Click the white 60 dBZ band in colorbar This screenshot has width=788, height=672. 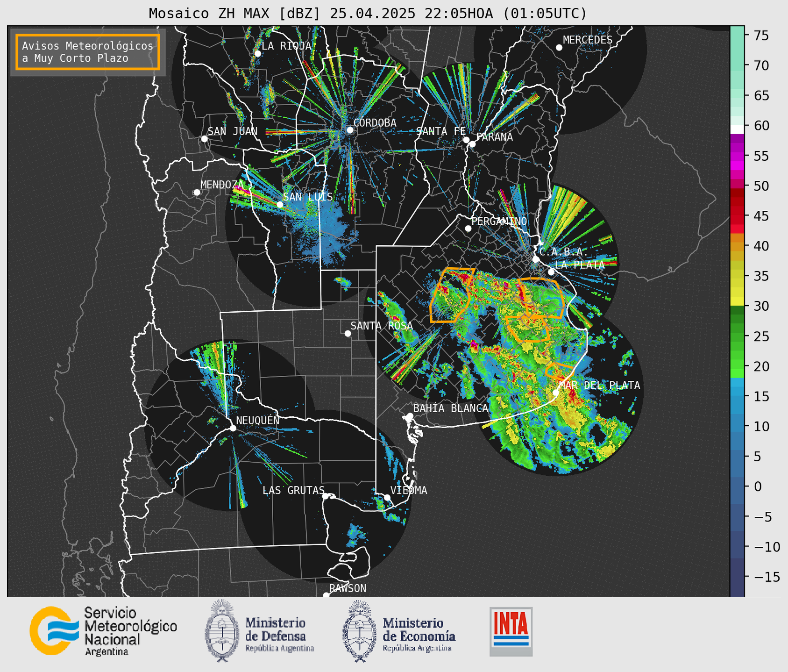coord(737,129)
